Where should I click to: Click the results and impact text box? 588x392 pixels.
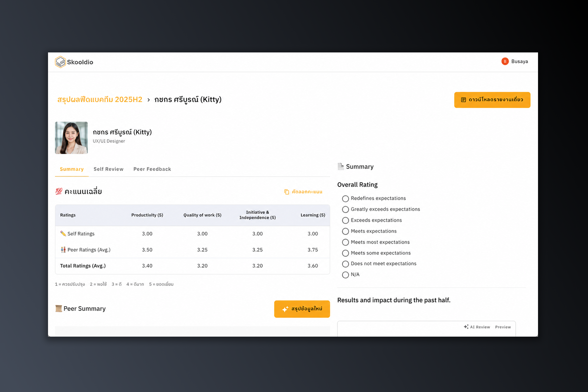click(426, 329)
